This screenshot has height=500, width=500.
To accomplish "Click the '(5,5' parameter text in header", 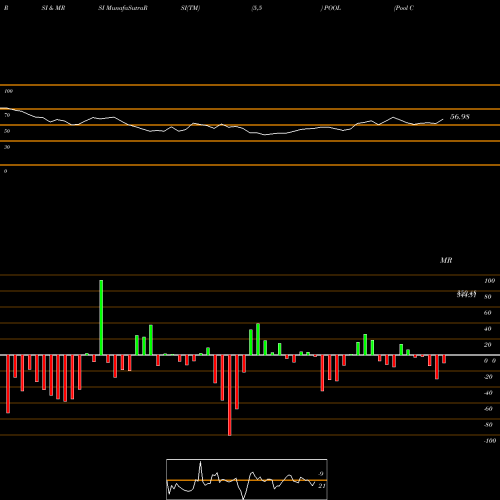I will (257, 8).
